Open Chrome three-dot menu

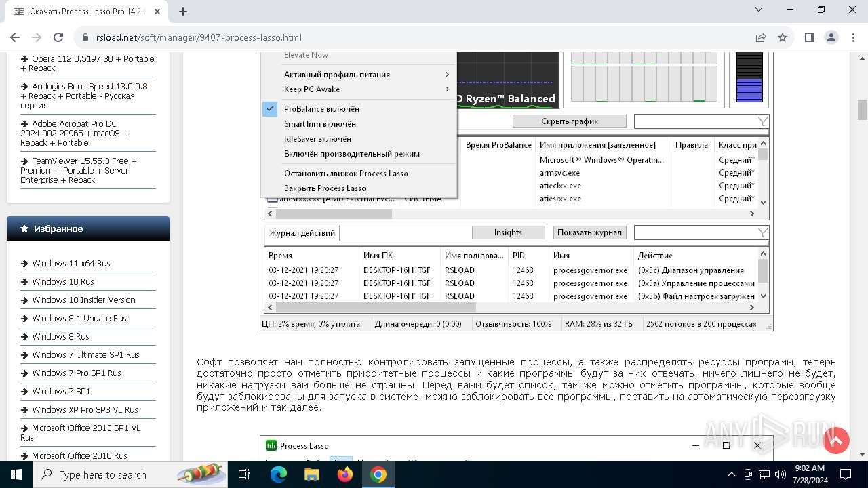point(852,37)
